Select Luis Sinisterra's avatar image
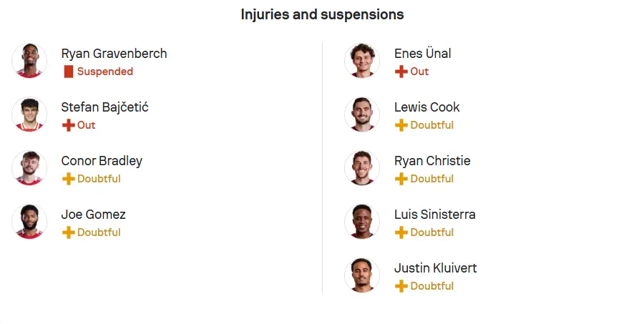The width and height of the screenshot is (644, 324). (362, 222)
